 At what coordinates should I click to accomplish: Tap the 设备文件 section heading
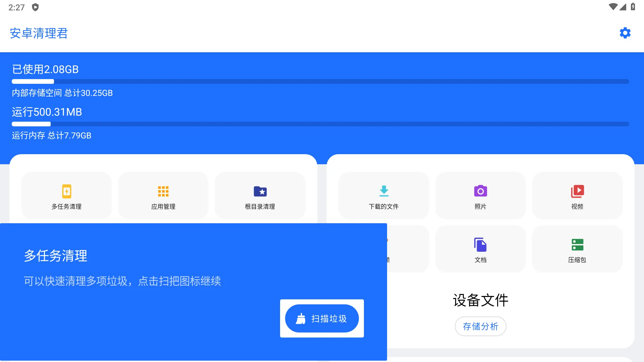480,300
